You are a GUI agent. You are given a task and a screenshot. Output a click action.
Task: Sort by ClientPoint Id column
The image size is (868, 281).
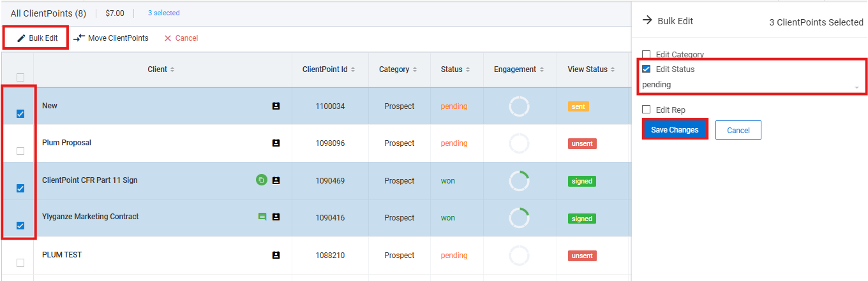(x=329, y=69)
